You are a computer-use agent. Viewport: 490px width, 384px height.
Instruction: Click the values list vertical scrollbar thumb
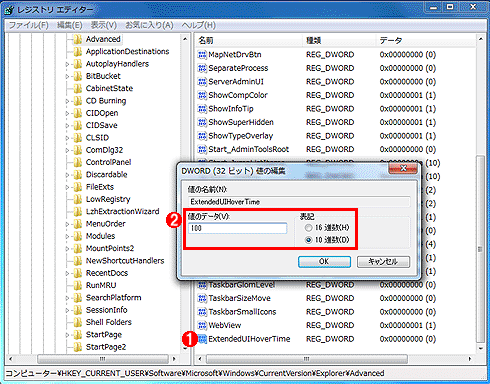tap(480, 248)
